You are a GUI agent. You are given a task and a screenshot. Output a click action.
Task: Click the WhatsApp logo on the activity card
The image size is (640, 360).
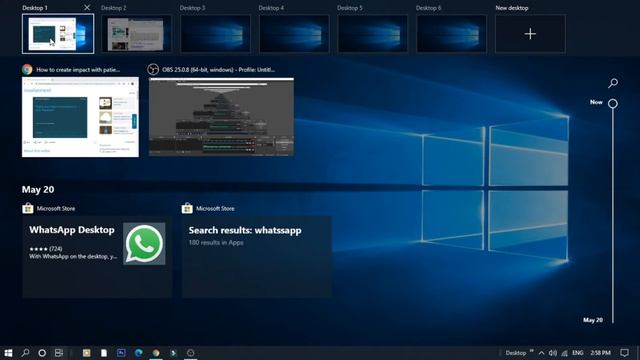coord(144,244)
